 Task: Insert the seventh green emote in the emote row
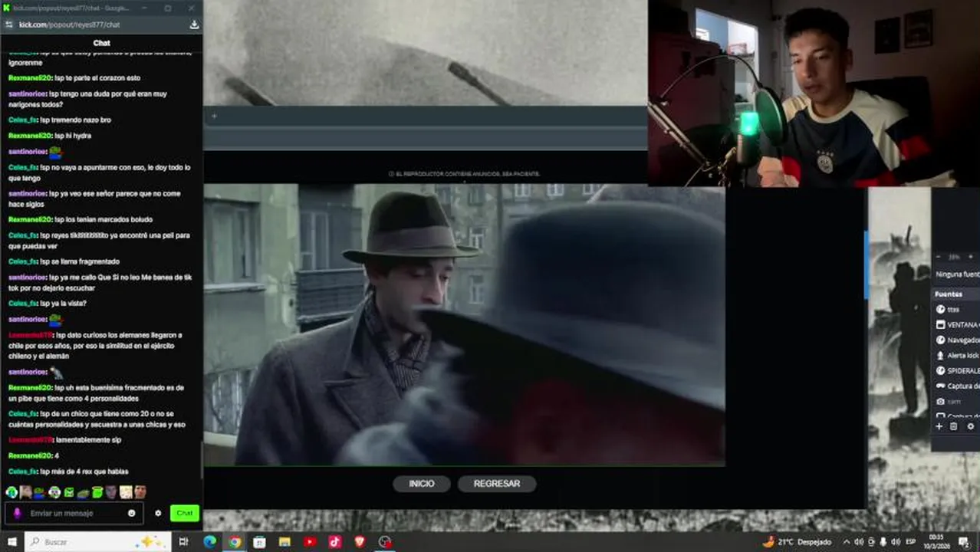tap(97, 492)
